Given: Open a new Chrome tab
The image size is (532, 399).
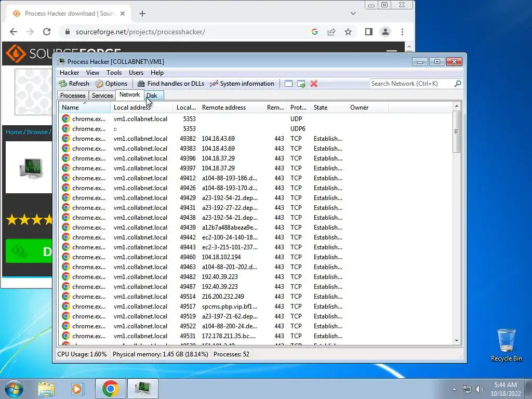Looking at the screenshot, I should (x=142, y=14).
